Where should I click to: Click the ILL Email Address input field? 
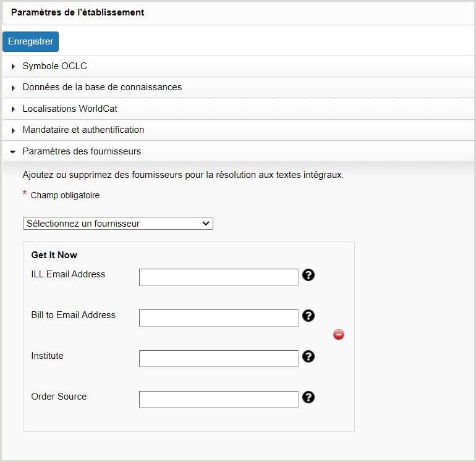coord(218,277)
